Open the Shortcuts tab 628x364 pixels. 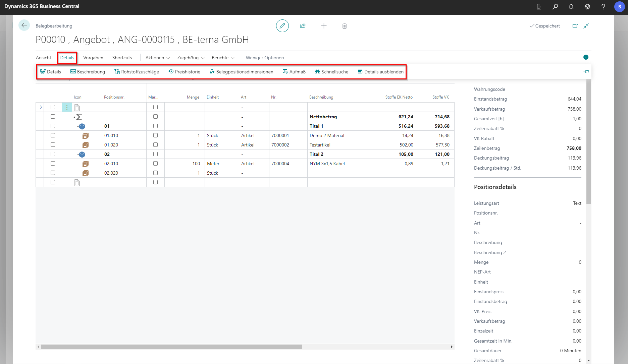122,58
